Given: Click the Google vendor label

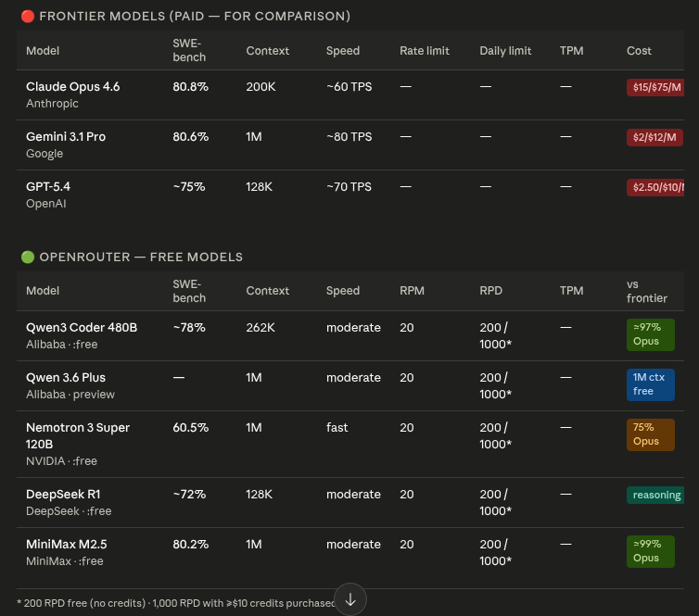Looking at the screenshot, I should [44, 153].
